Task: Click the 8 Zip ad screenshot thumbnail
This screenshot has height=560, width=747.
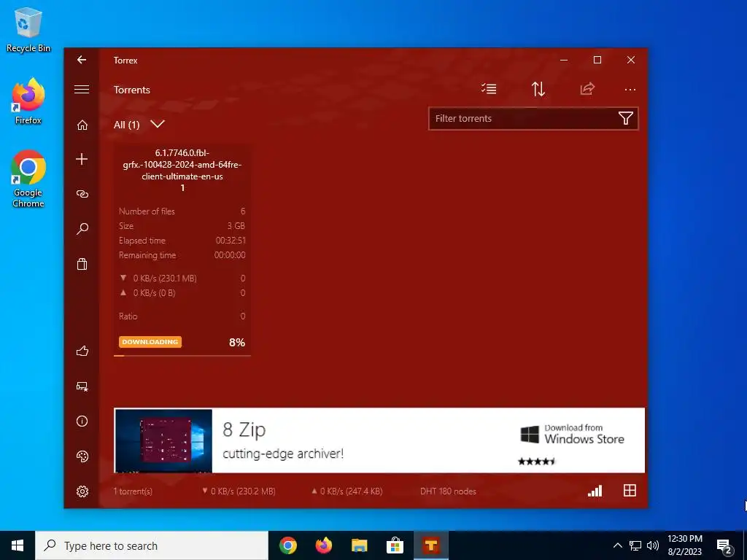Action: 163,440
